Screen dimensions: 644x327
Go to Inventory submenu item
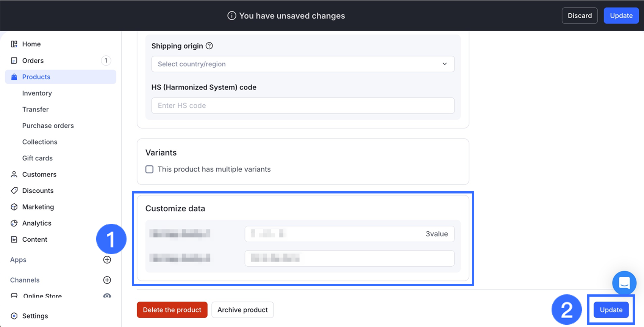coord(37,93)
